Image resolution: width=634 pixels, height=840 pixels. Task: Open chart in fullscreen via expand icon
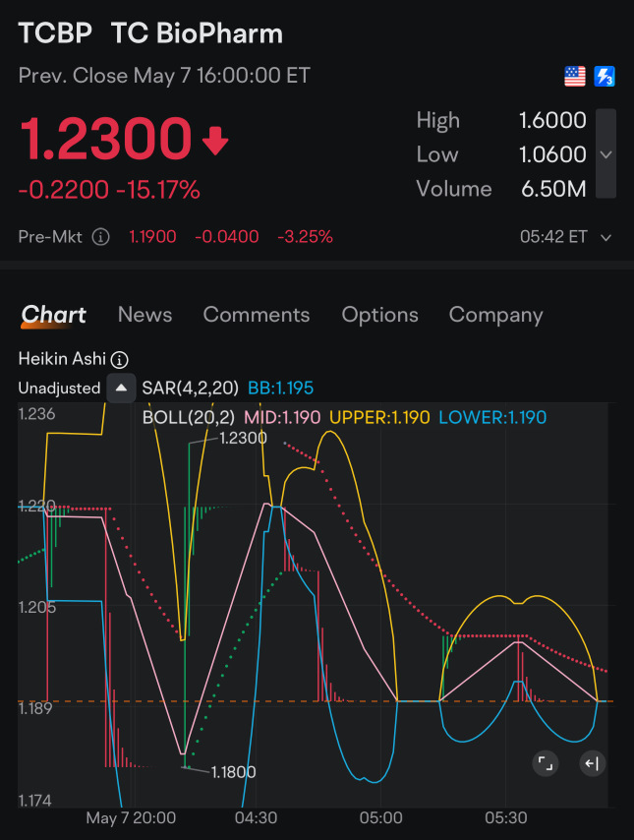tap(546, 763)
